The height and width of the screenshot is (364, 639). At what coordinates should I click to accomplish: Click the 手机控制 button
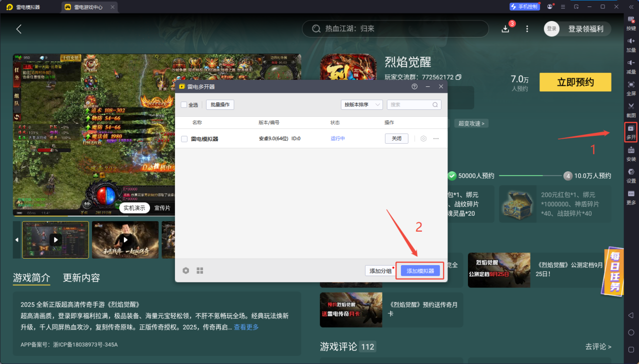[x=525, y=6]
